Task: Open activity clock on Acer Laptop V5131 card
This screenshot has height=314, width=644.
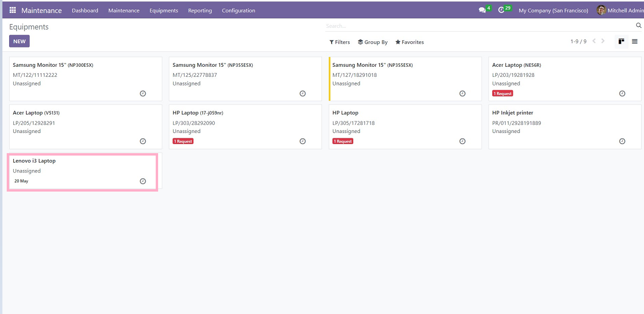Action: pos(143,141)
